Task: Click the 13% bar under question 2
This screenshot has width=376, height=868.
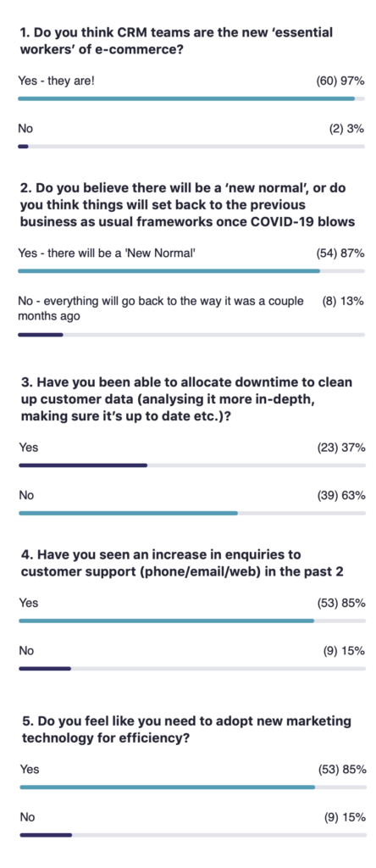Action: click(191, 335)
